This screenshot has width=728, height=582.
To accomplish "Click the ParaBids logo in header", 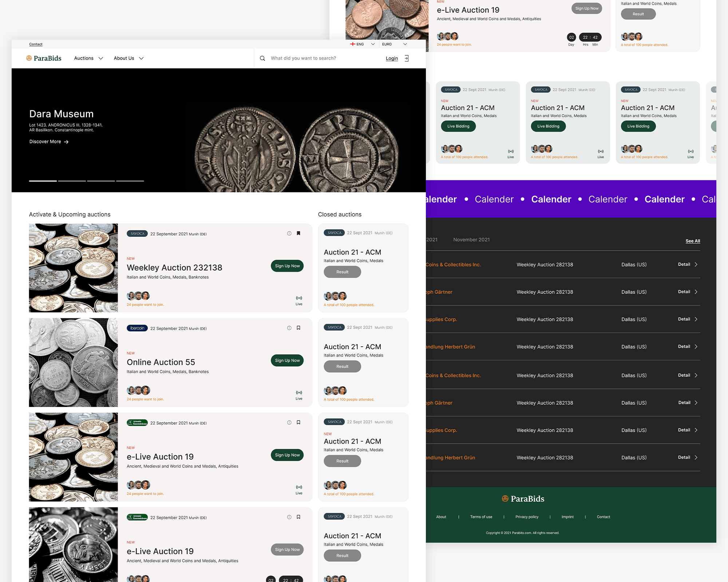I will click(44, 58).
